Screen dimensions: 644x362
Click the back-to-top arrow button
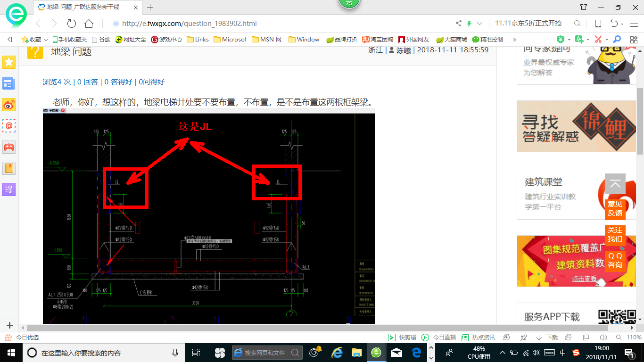click(615, 184)
